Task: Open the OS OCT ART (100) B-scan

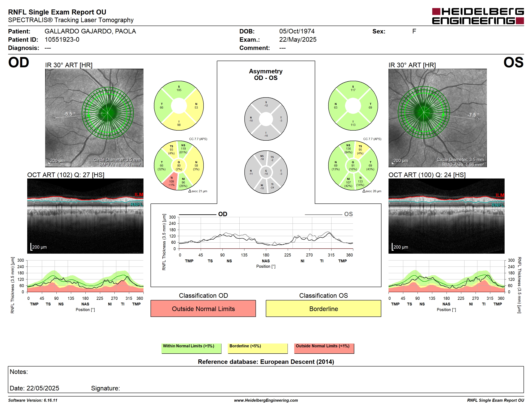Action: point(446,216)
